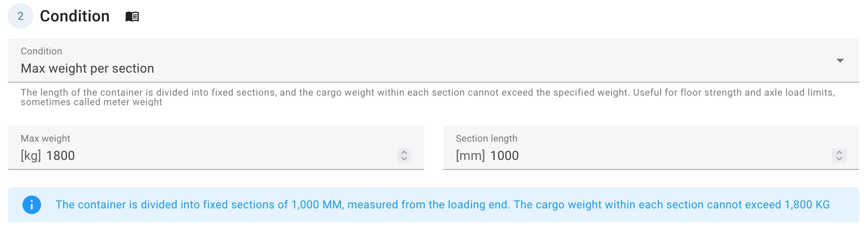Increase Section length with the up arrow

click(839, 152)
